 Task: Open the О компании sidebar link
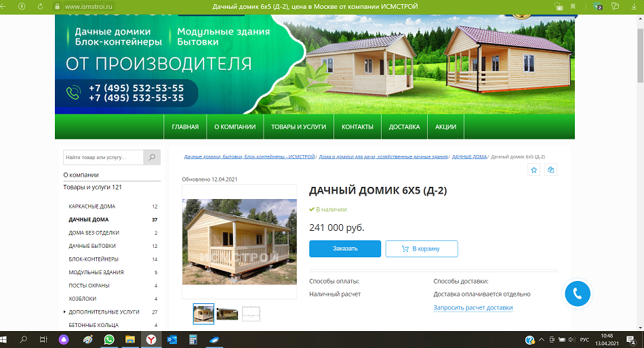pos(81,175)
